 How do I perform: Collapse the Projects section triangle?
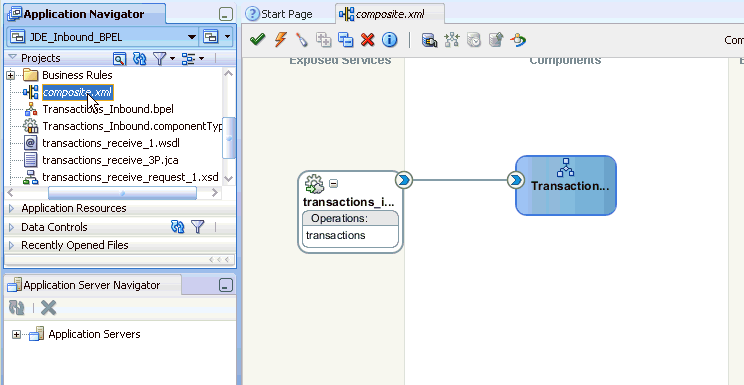point(12,58)
